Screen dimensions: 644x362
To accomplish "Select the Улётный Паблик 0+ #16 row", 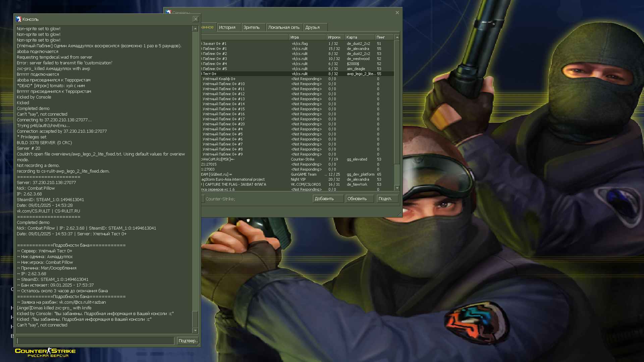I will [298, 114].
